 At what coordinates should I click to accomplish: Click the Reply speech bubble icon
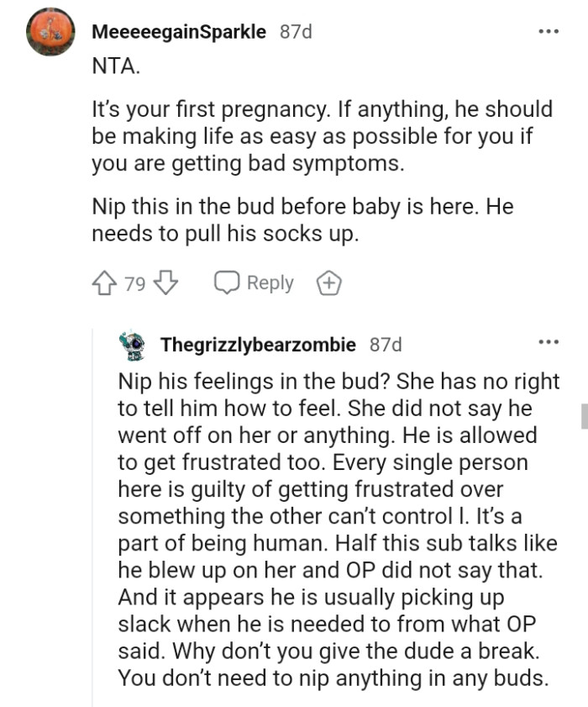coord(226,282)
